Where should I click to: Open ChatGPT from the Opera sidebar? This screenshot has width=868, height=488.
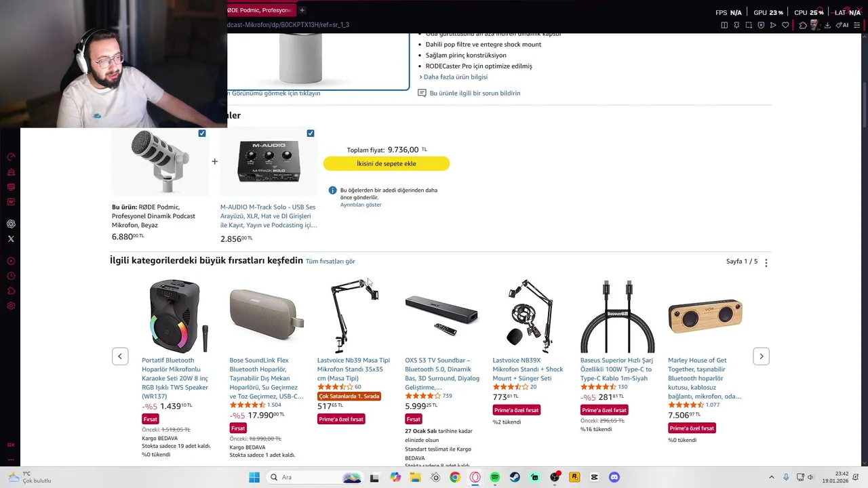(x=11, y=224)
